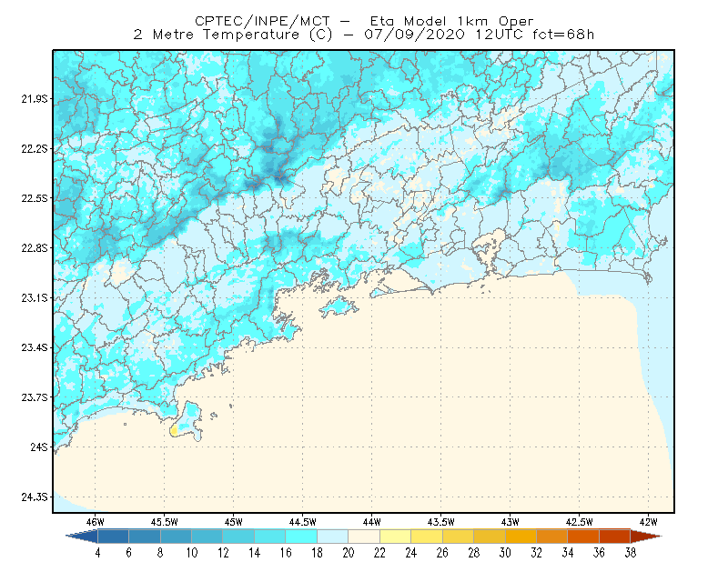Image resolution: width=728 pixels, height=562 pixels.
Task: Click the 22-24 light yellow legend swatch
Action: tap(395, 537)
